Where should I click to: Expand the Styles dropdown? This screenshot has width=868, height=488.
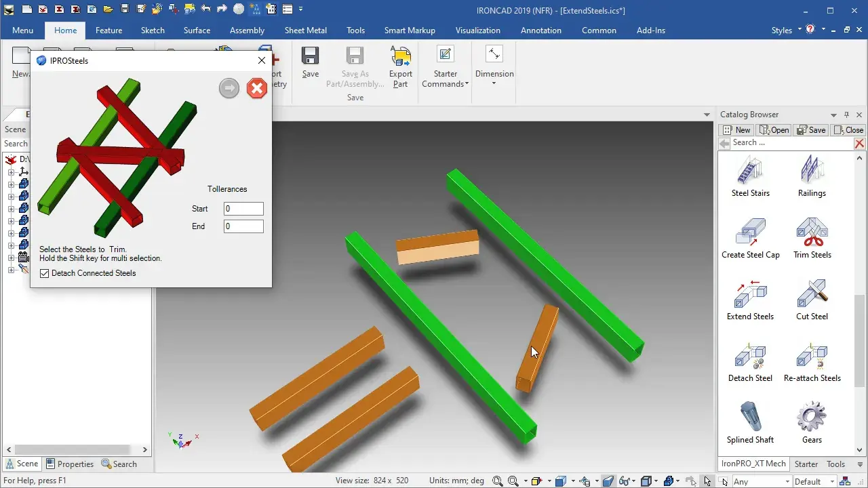pyautogui.click(x=800, y=29)
